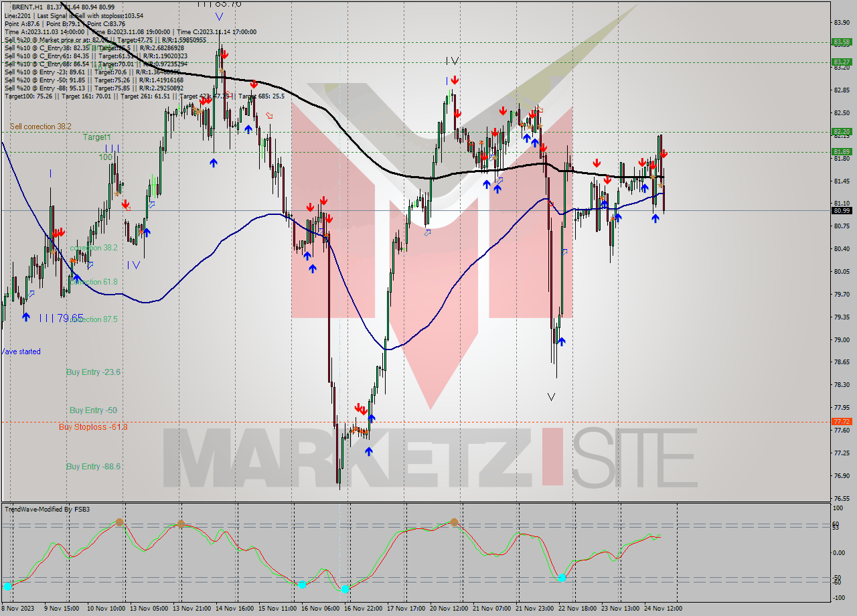Screen dimensions: 857x616
Task: Select the current price tag 80.99
Action: (x=842, y=210)
